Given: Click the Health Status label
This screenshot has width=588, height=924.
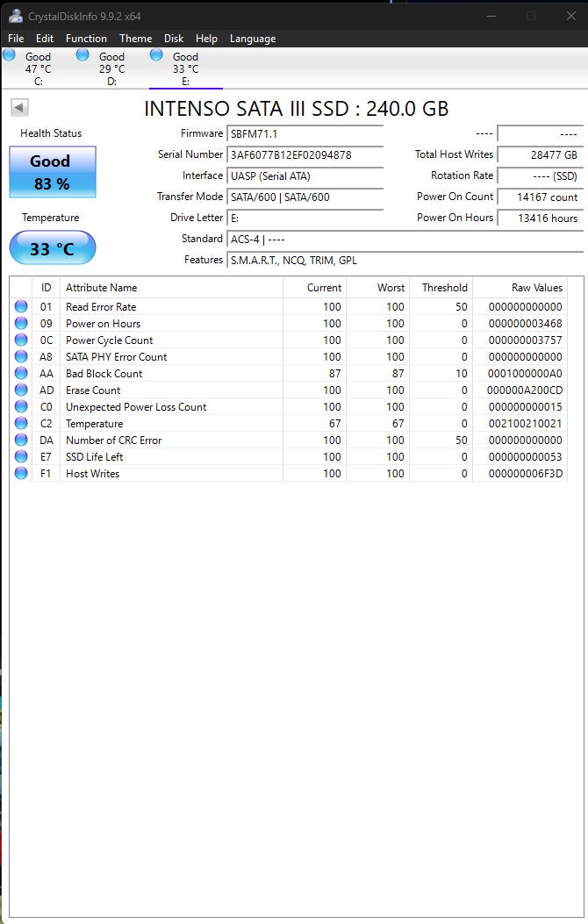Looking at the screenshot, I should pyautogui.click(x=51, y=133).
